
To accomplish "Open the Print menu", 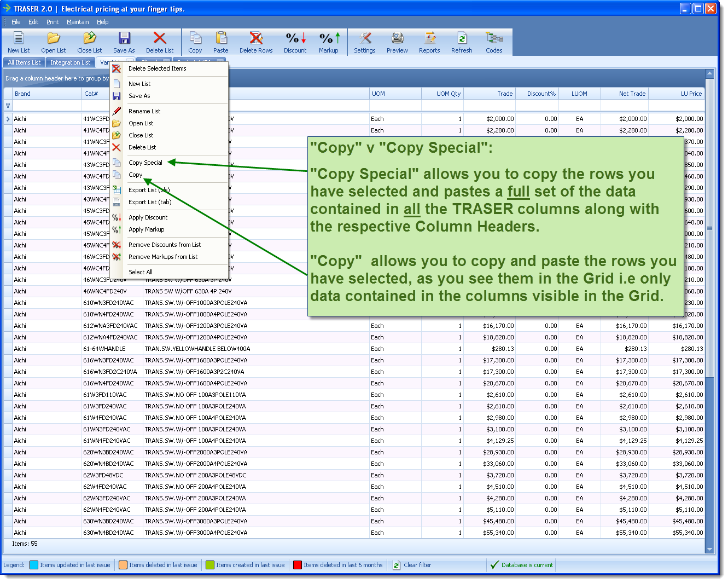I will click(x=53, y=22).
